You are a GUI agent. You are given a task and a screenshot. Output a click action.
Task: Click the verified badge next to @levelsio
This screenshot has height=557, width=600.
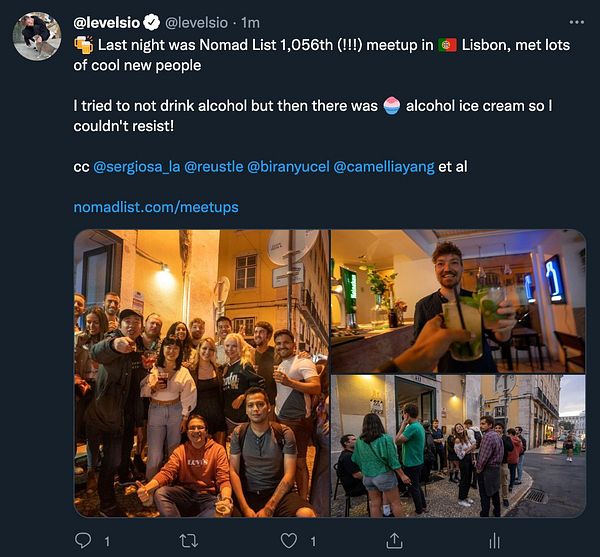tap(152, 22)
